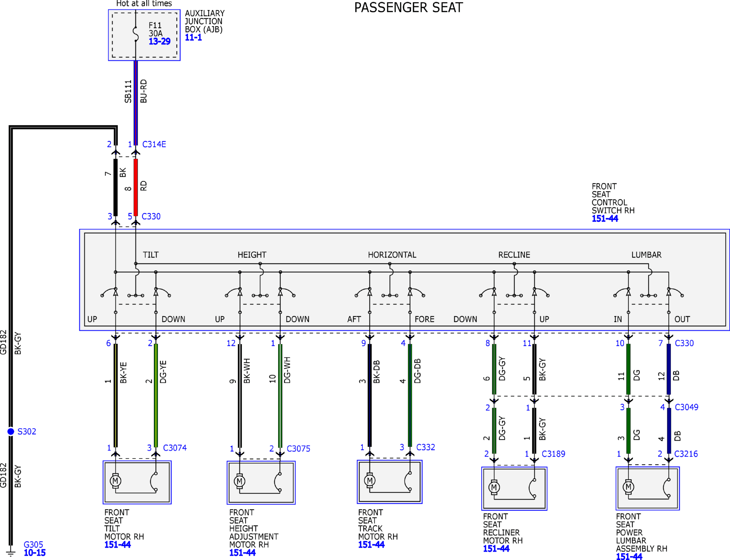Click the red RD wire segment

[x=136, y=187]
